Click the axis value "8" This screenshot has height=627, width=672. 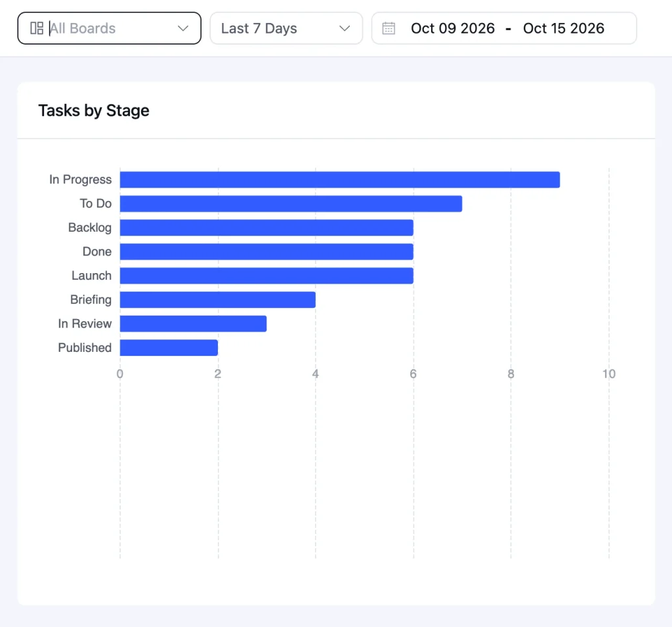[511, 374]
